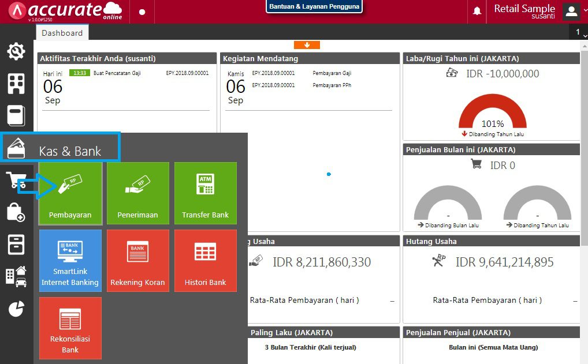The width and height of the screenshot is (588, 364).
Task: Open the Rekening Koran module
Action: point(137,261)
